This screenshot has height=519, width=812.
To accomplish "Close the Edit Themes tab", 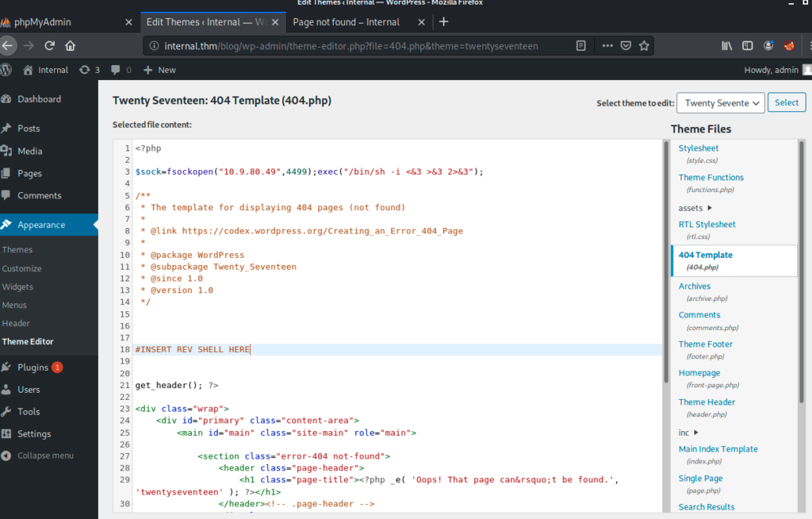I will (275, 21).
